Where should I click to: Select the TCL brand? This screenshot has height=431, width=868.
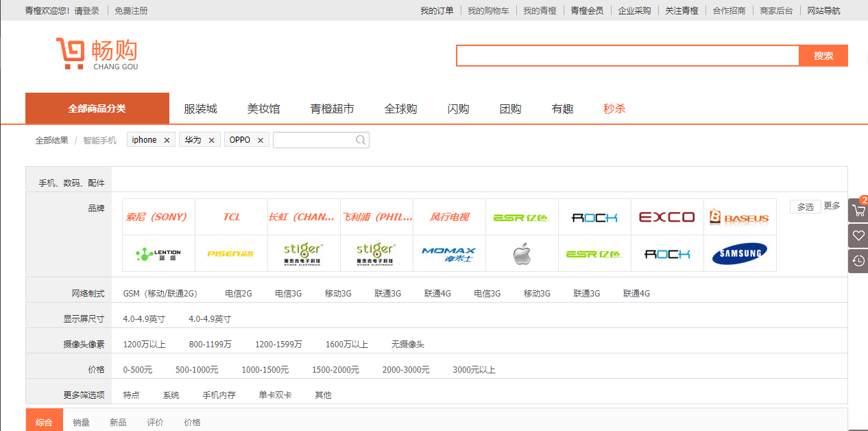pos(231,217)
